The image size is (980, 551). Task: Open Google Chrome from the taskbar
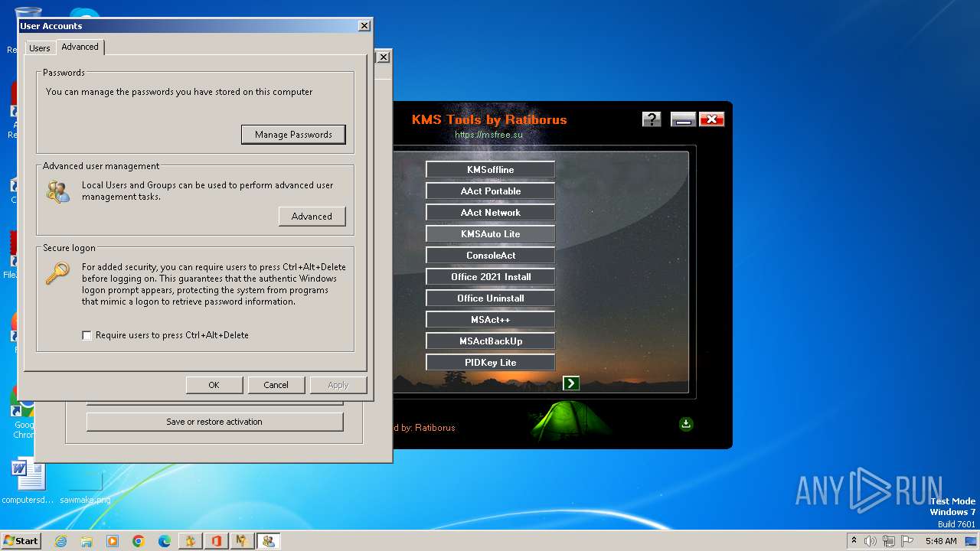[139, 541]
